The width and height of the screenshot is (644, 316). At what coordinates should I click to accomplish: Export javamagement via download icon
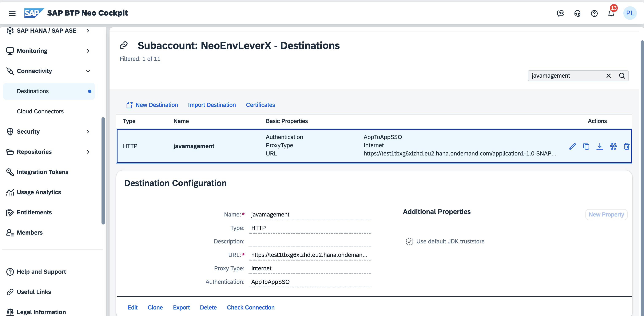[600, 146]
